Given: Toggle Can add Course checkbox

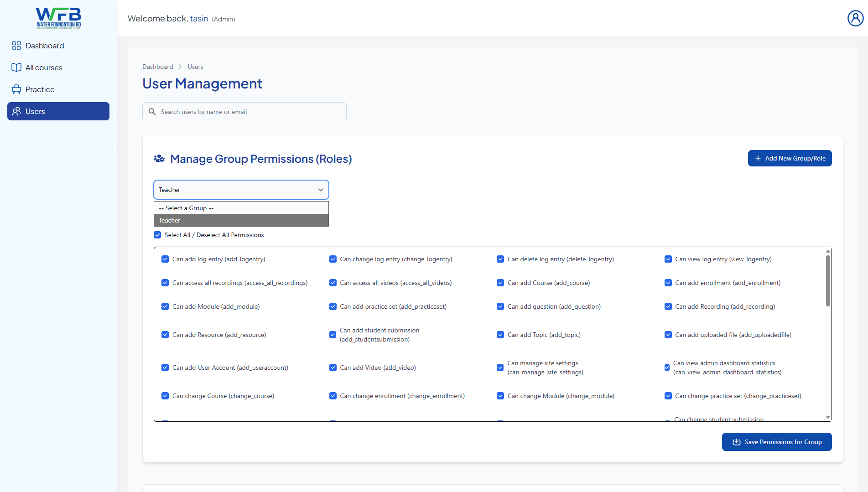Looking at the screenshot, I should 500,283.
